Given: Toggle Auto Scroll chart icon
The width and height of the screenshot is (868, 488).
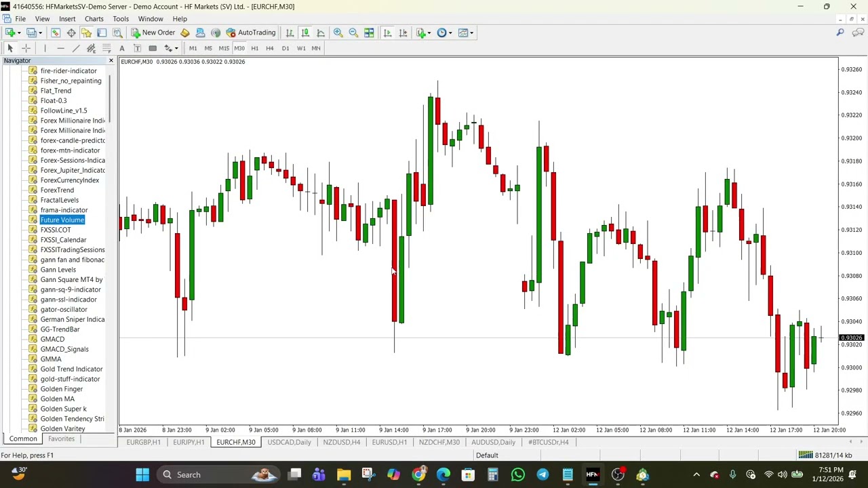Looking at the screenshot, I should pos(387,33).
